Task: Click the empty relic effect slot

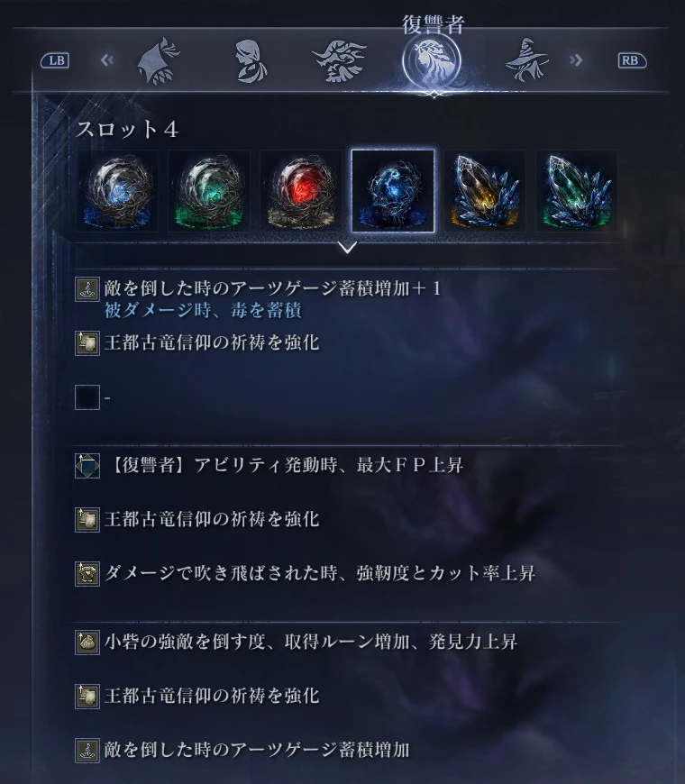Action: tap(87, 397)
